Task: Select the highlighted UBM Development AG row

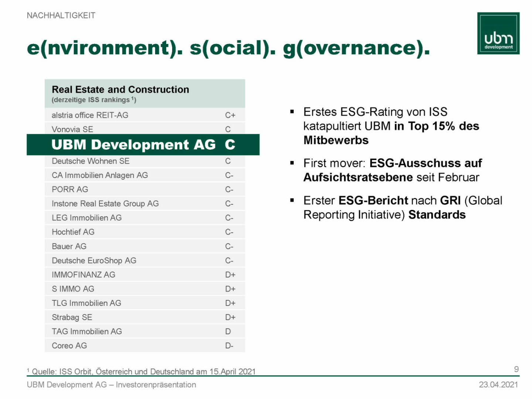Action: [143, 144]
